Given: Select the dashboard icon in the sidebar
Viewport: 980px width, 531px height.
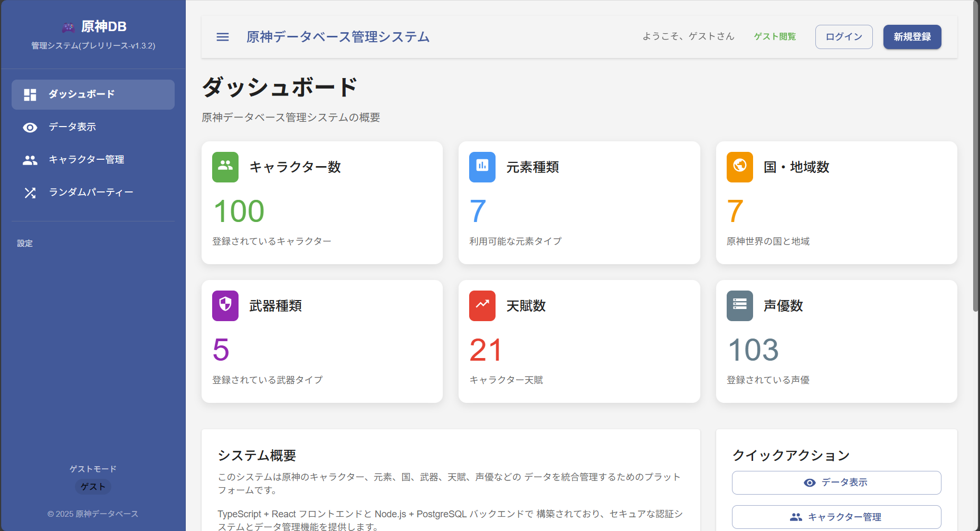Looking at the screenshot, I should click(30, 94).
